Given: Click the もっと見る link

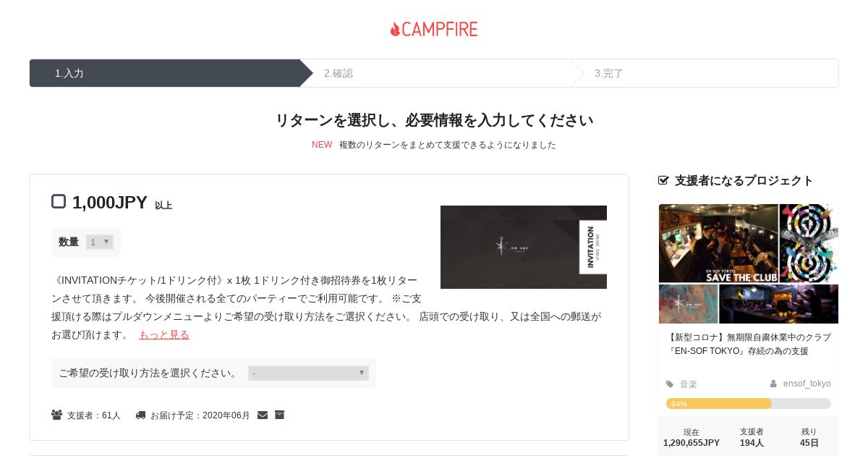Looking at the screenshot, I should (164, 334).
